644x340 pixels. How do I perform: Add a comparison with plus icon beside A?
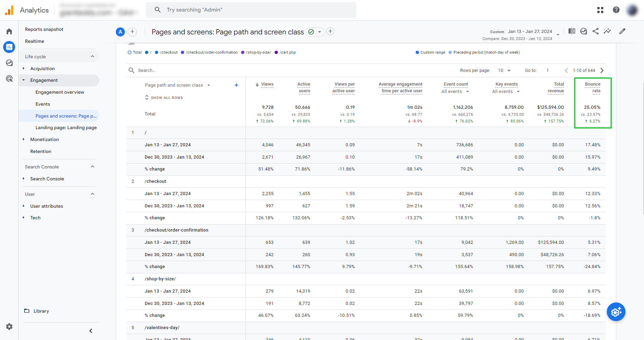coord(132,32)
